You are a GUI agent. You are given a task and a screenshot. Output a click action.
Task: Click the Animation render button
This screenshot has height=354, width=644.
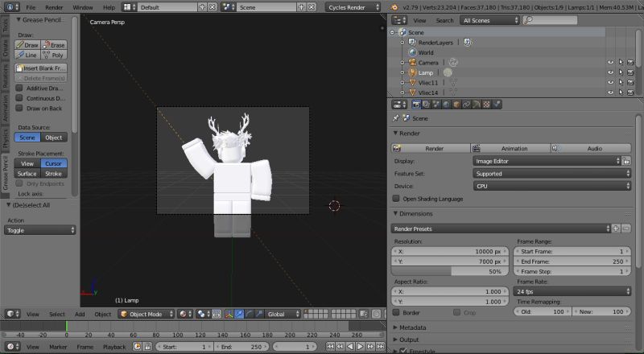point(510,148)
